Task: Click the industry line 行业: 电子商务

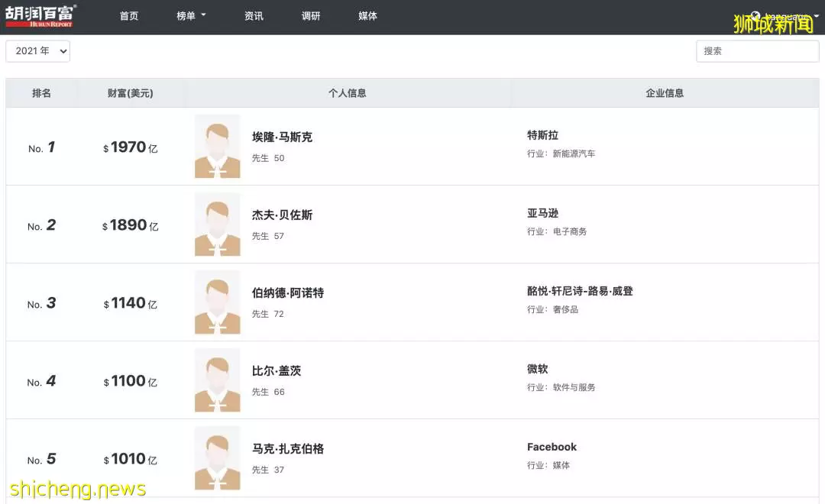Action: pyautogui.click(x=557, y=231)
